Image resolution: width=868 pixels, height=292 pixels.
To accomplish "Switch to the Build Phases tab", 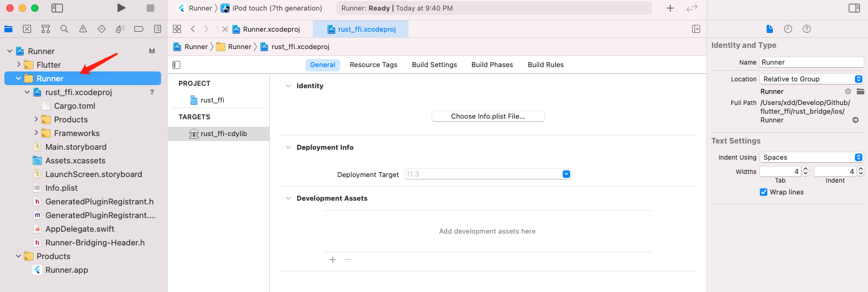I will tap(492, 65).
